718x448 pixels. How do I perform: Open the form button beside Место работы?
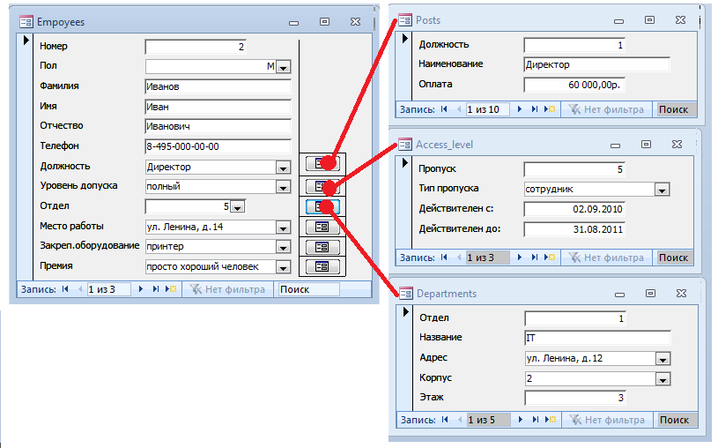click(x=322, y=227)
